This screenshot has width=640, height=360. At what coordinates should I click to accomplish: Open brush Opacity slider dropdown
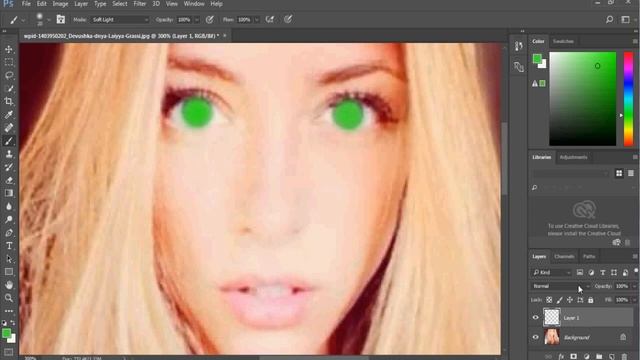click(197, 20)
